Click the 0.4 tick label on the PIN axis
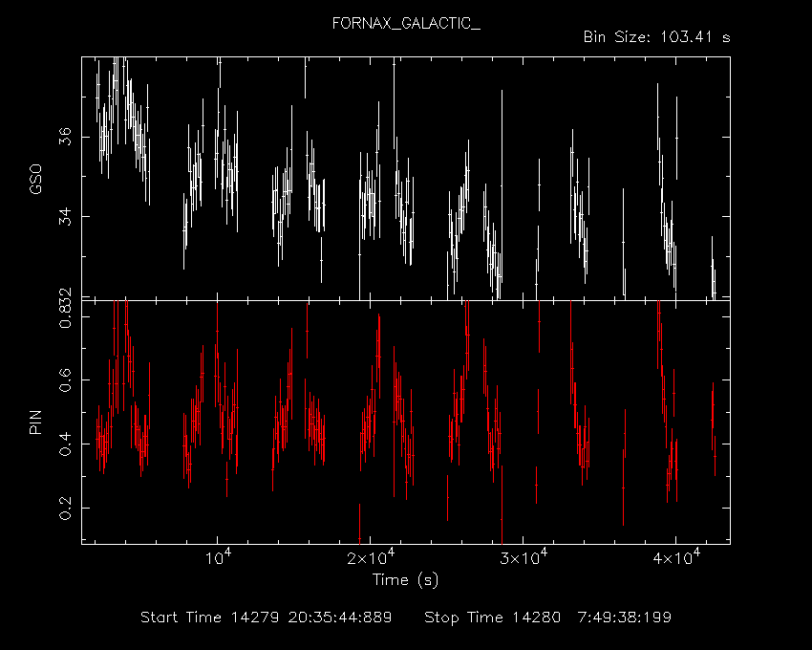 tap(65, 444)
